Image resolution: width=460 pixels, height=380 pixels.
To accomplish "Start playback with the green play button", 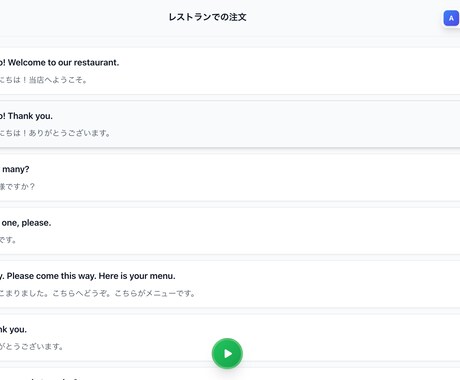I will point(227,354).
